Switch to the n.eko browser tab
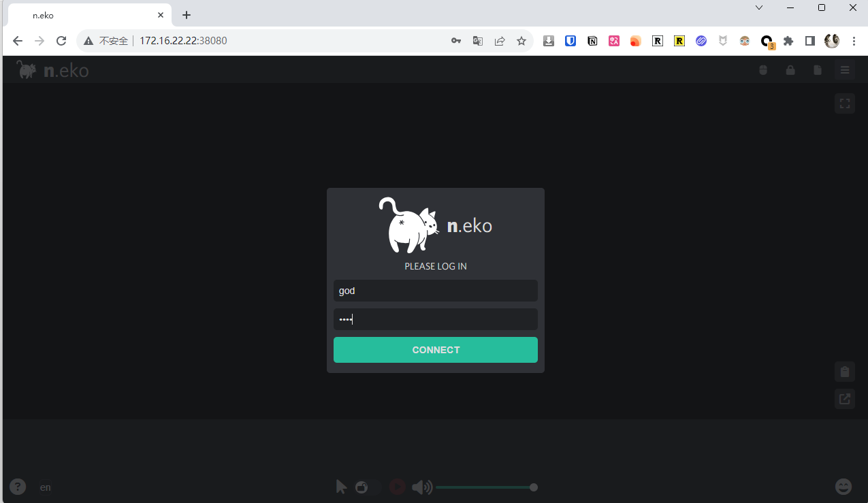The height and width of the screenshot is (503, 868). click(89, 15)
